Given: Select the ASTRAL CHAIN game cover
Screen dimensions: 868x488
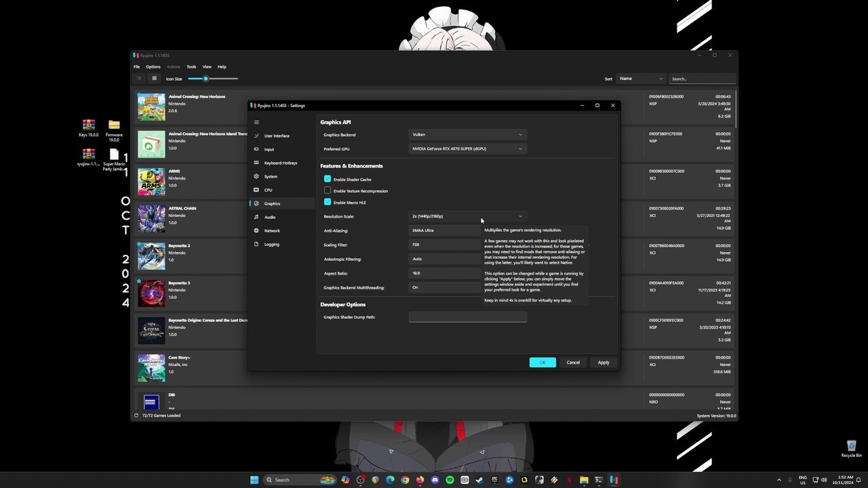Looking at the screenshot, I should 151,219.
